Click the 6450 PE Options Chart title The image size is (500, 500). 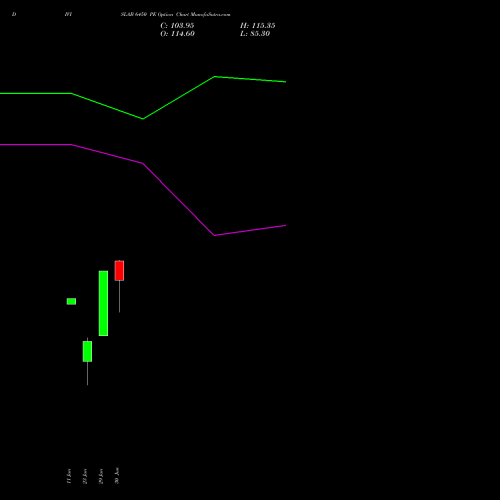175,15
